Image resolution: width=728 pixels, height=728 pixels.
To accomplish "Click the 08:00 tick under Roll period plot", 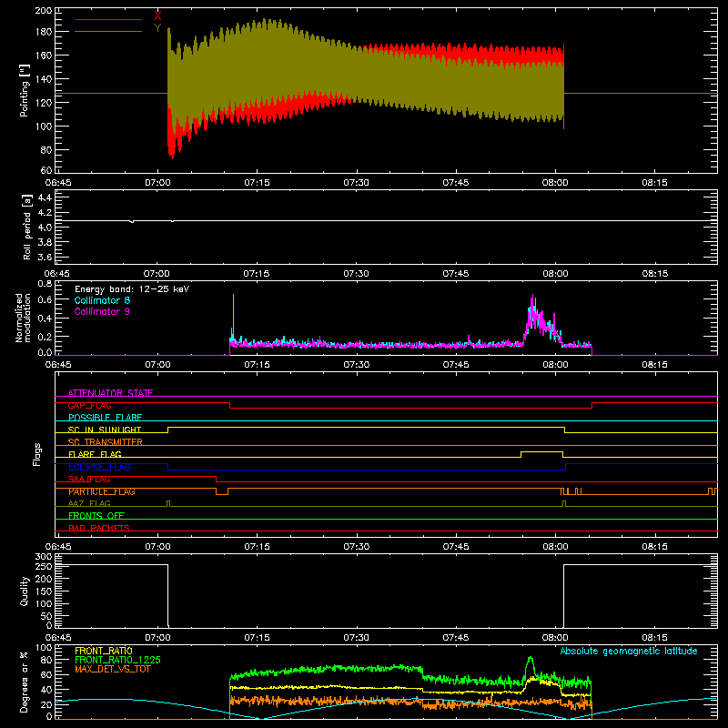I will [555, 274].
